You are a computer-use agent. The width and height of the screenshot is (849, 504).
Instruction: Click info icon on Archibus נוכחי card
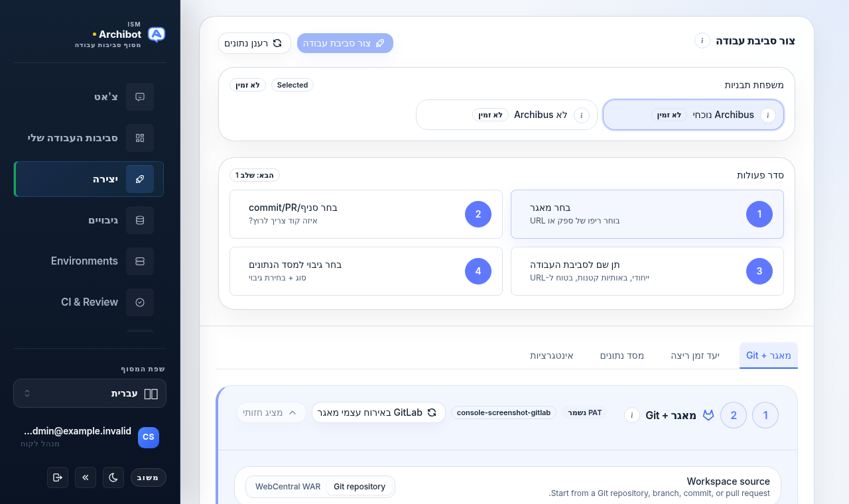point(768,115)
